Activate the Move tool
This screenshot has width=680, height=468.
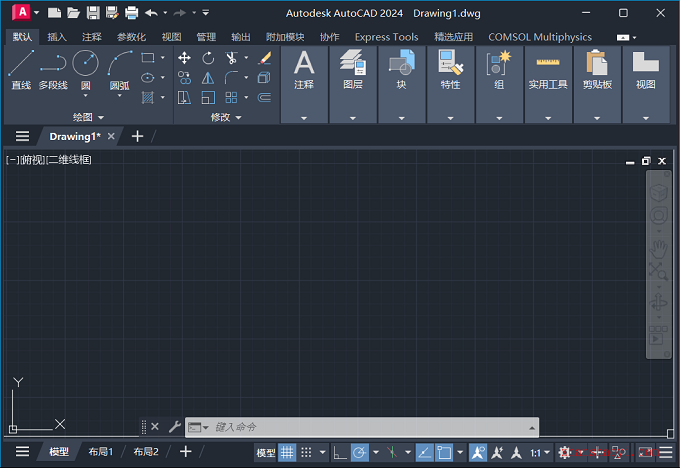(x=184, y=58)
